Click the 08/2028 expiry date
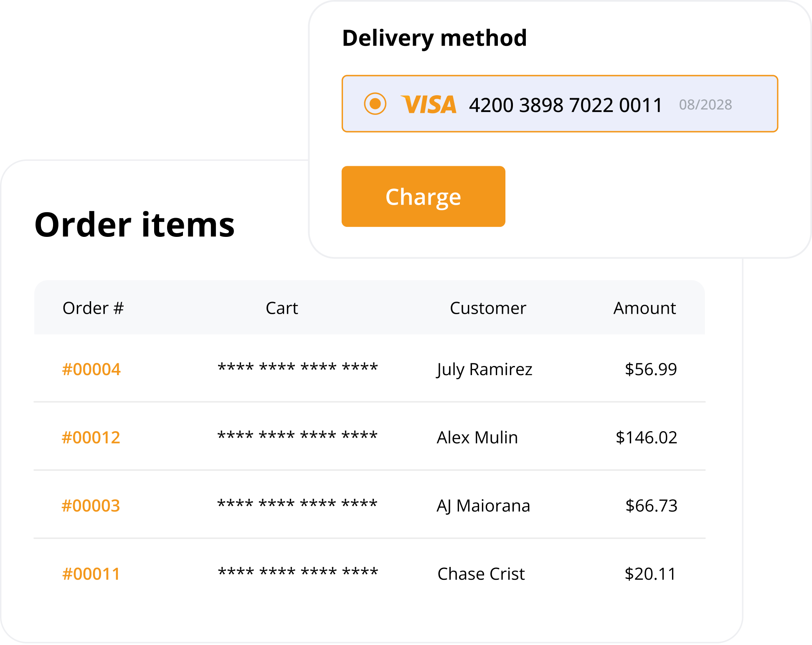The image size is (812, 645). point(705,104)
